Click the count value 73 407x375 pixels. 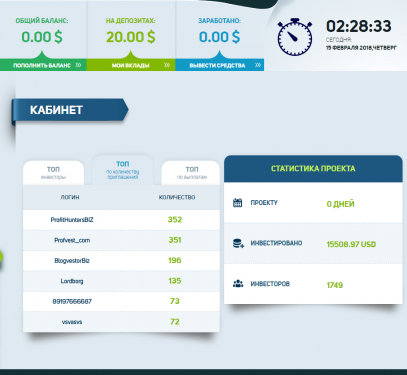coord(175,301)
